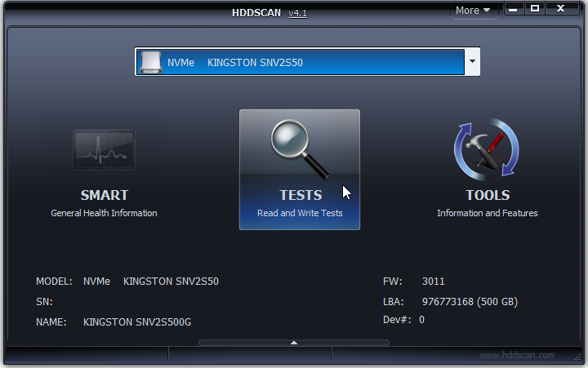Click the LBA value 976773168 (500 GB)
The height and width of the screenshot is (368, 588).
(470, 302)
